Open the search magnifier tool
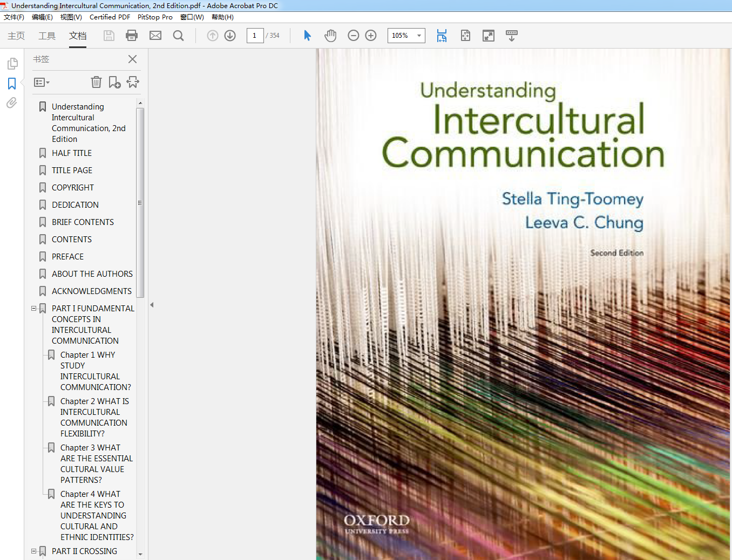Screen dimensions: 732x560 click(x=179, y=36)
